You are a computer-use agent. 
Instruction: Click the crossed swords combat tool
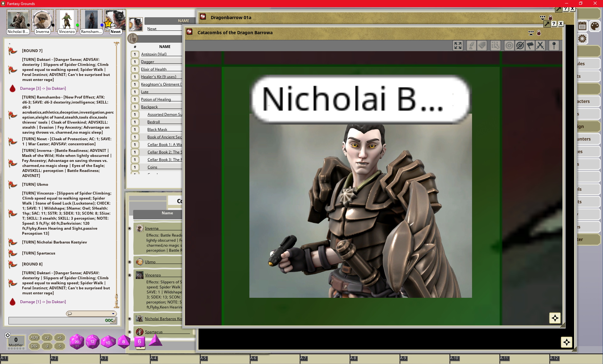pos(540,46)
